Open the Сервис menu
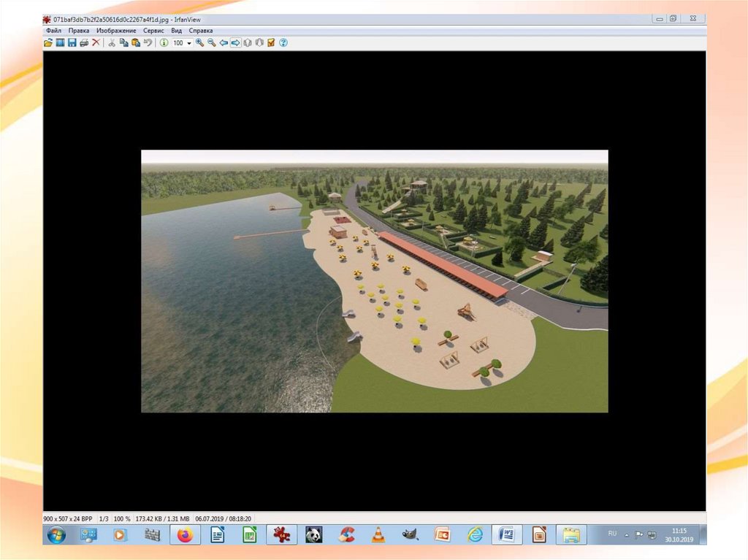This screenshot has width=748, height=560. pyautogui.click(x=153, y=31)
